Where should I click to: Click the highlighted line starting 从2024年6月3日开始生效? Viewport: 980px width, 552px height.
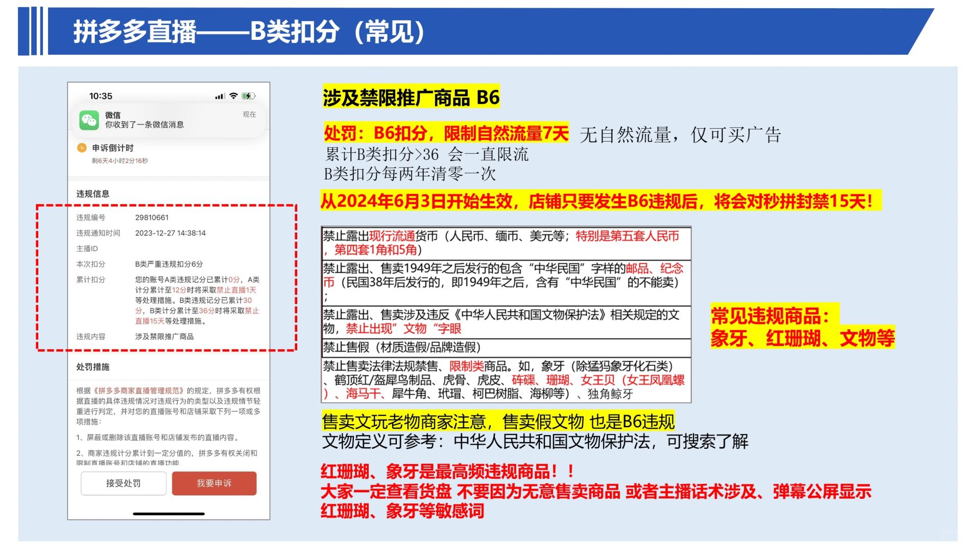[x=601, y=201]
